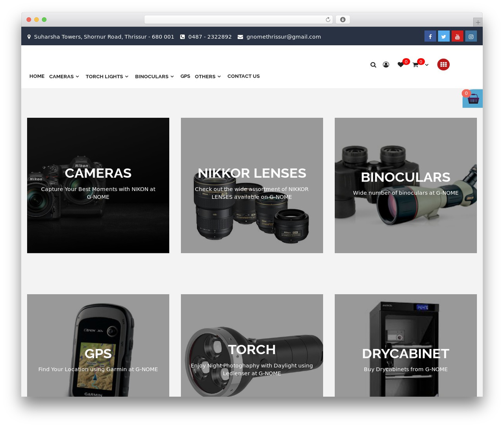
Task: Open the Nikkor Lenses category card
Action: point(252,186)
